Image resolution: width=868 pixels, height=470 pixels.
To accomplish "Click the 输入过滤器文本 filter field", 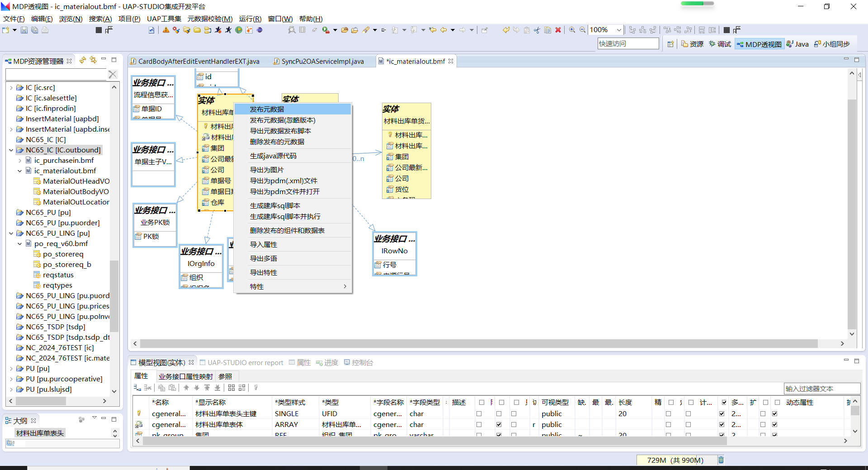I will point(822,389).
